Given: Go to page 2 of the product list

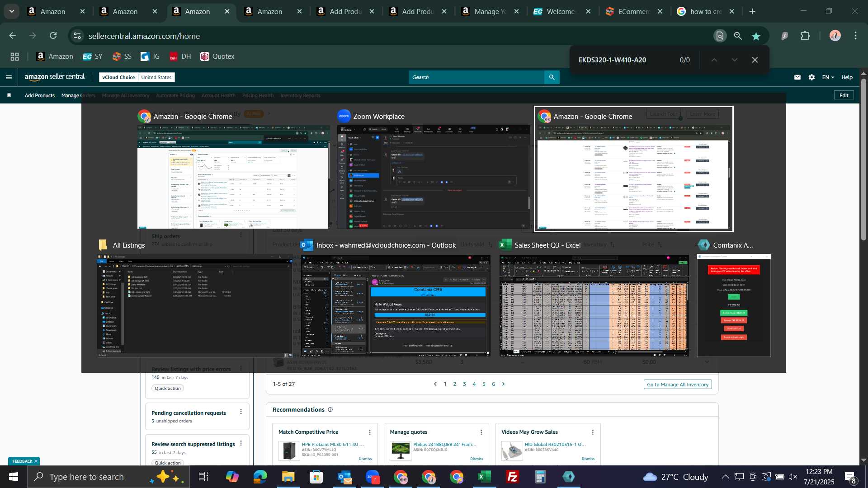Looking at the screenshot, I should pyautogui.click(x=455, y=385).
